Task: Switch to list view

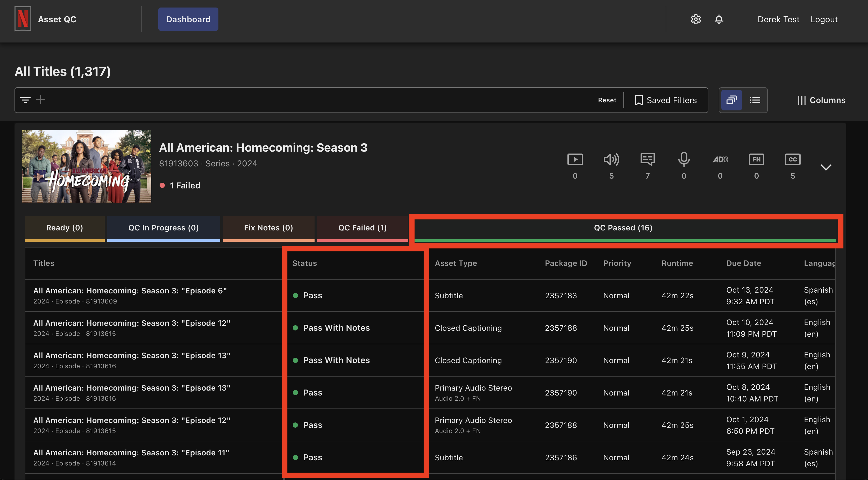Action: [755, 100]
